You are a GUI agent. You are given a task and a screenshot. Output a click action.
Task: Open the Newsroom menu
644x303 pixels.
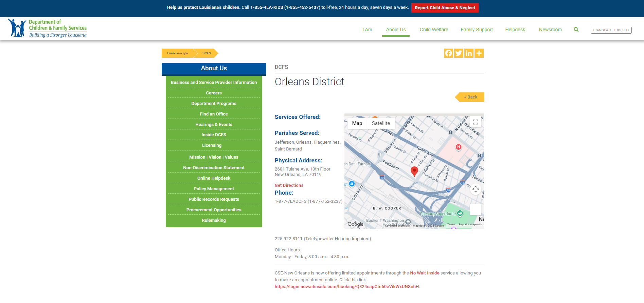550,30
